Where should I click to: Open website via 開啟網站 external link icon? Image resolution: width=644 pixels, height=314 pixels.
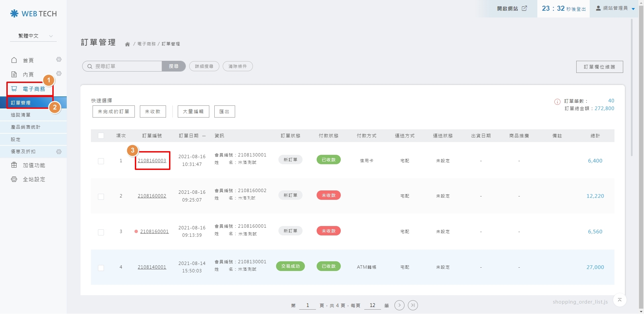point(524,8)
